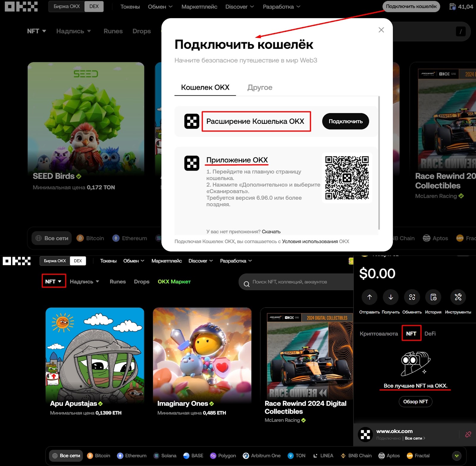Open the Imaginary Ones collection card
Screen dimensions: 476x466
click(202, 362)
